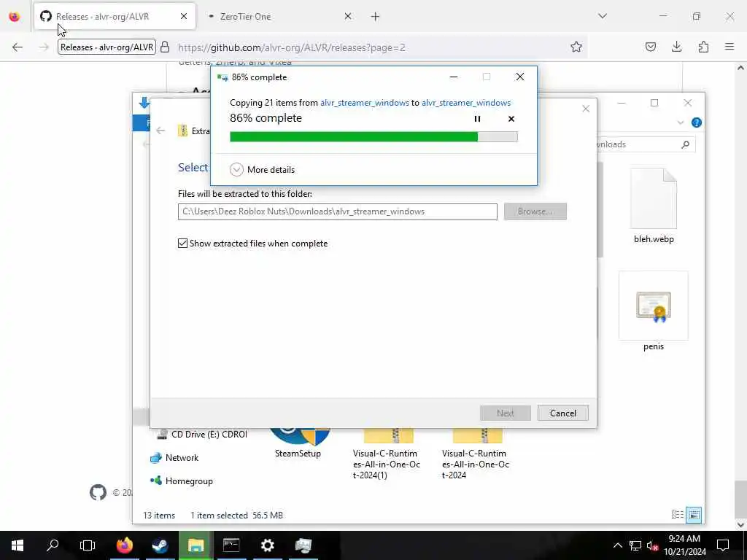Image resolution: width=747 pixels, height=560 pixels.
Task: Go back in Firefox
Action: (x=18, y=47)
